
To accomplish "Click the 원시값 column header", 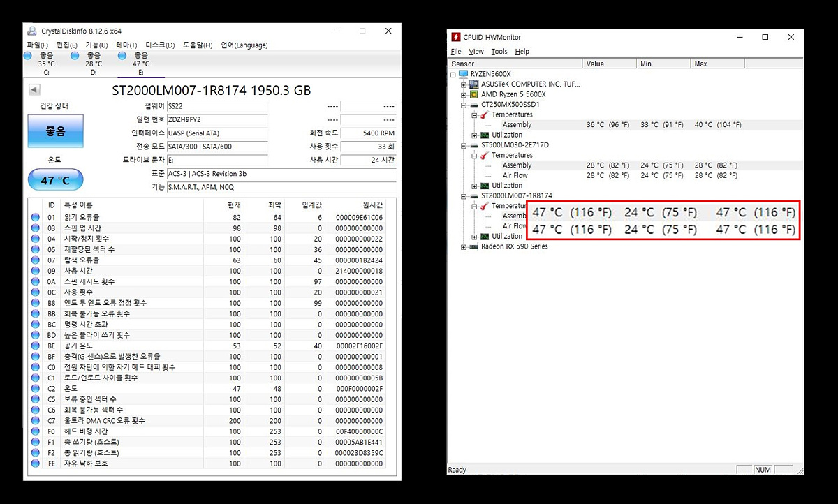I will [x=355, y=205].
